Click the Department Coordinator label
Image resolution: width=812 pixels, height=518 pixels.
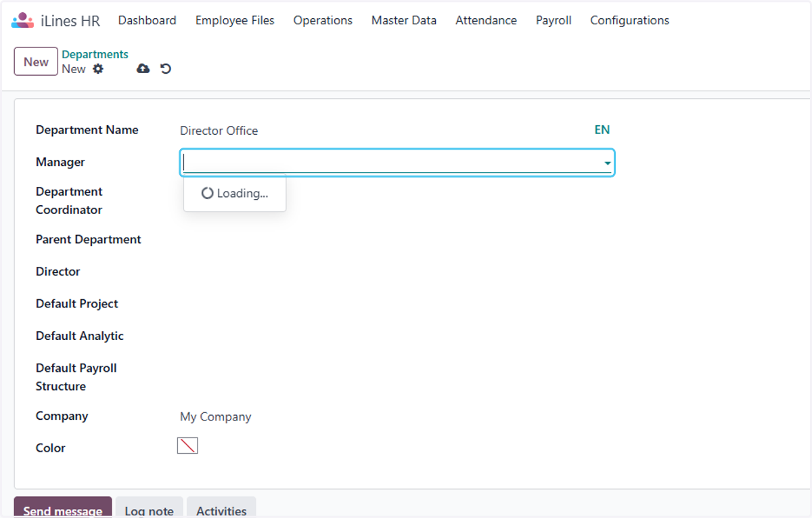point(69,200)
